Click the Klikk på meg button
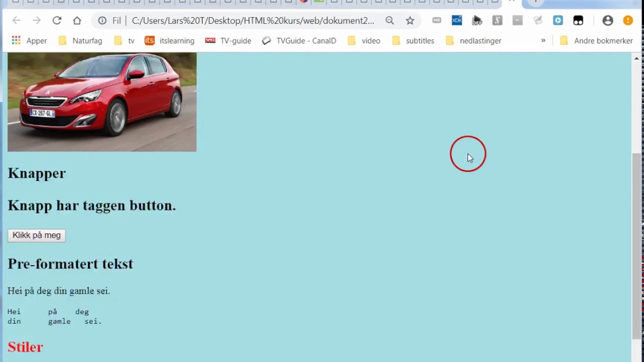Image resolution: width=644 pixels, height=362 pixels. coord(37,235)
